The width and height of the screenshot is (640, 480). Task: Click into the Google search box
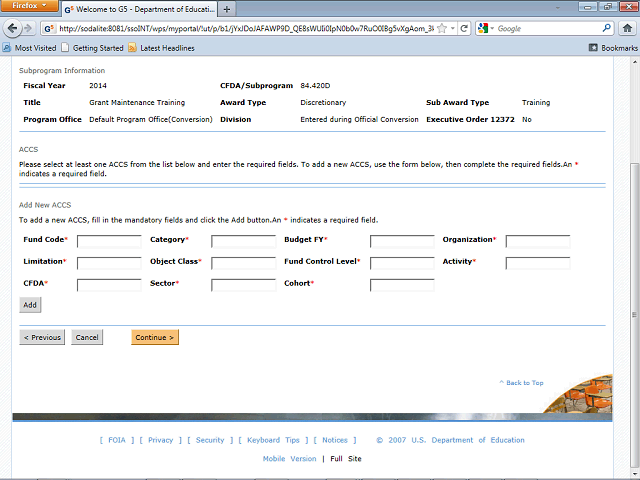pyautogui.click(x=548, y=29)
